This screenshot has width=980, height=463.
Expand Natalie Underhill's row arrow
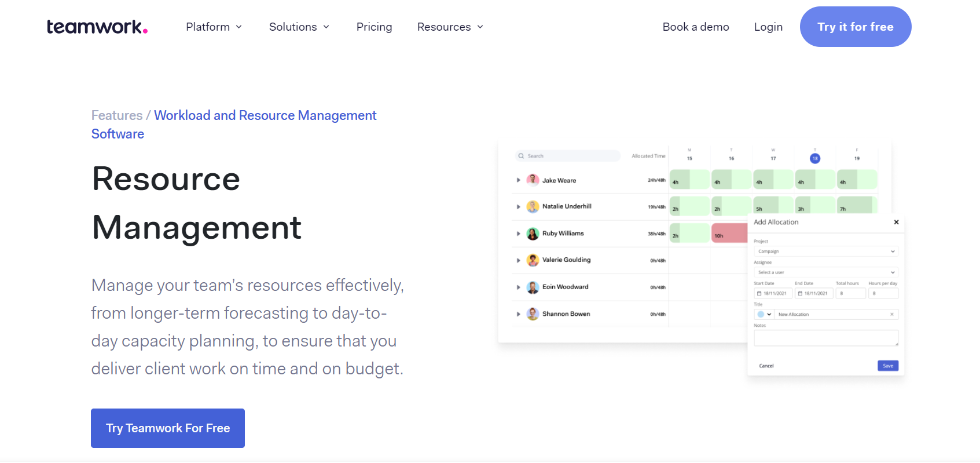click(519, 207)
